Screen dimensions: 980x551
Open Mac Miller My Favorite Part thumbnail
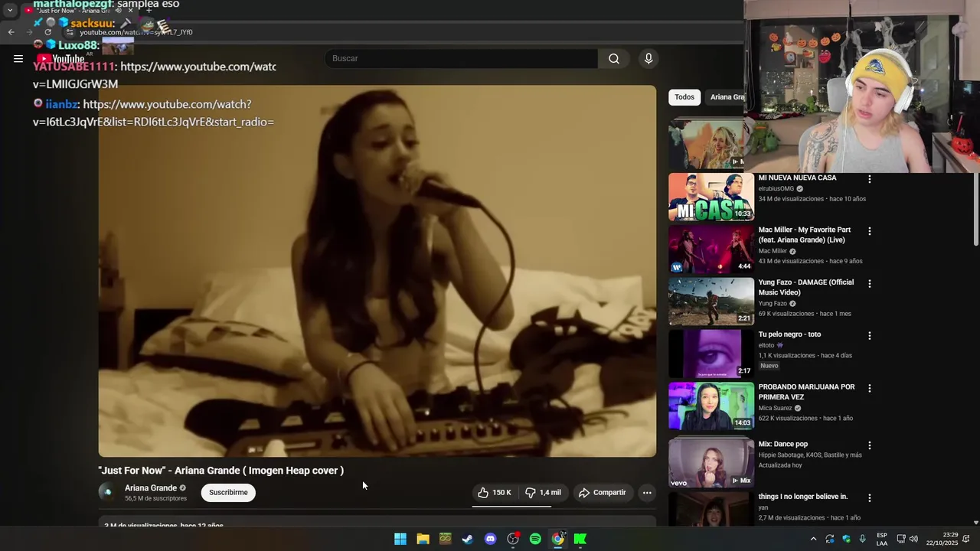point(711,249)
